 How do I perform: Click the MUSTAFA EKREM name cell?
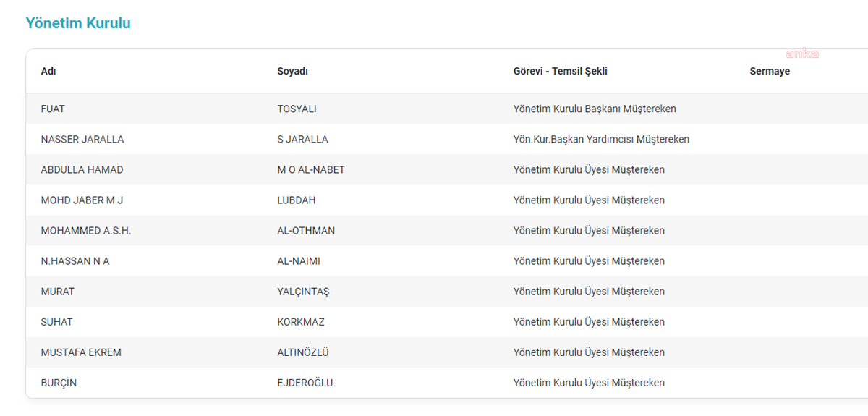pyautogui.click(x=81, y=352)
